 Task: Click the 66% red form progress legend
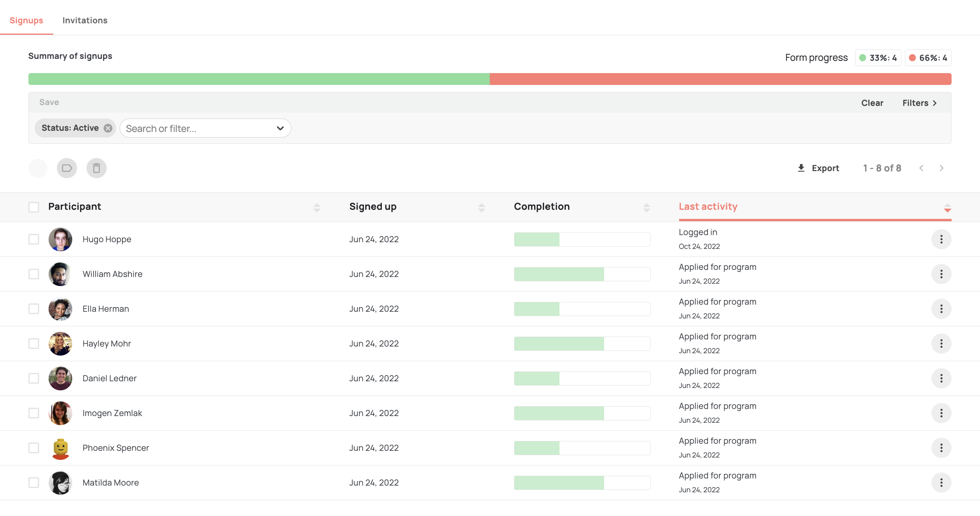click(x=928, y=58)
